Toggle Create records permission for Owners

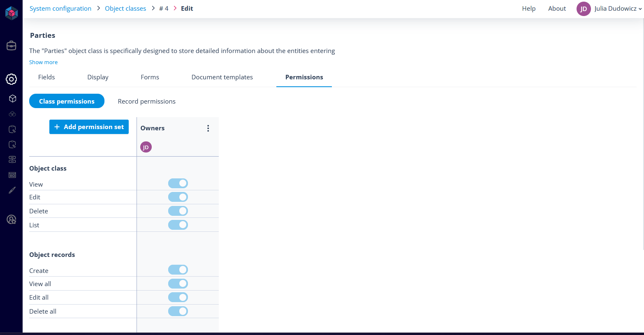tap(178, 270)
